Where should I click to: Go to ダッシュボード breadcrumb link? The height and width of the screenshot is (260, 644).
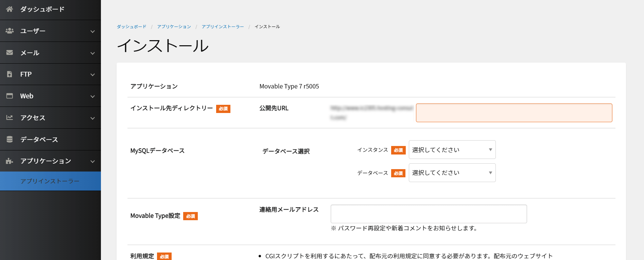[x=132, y=27]
